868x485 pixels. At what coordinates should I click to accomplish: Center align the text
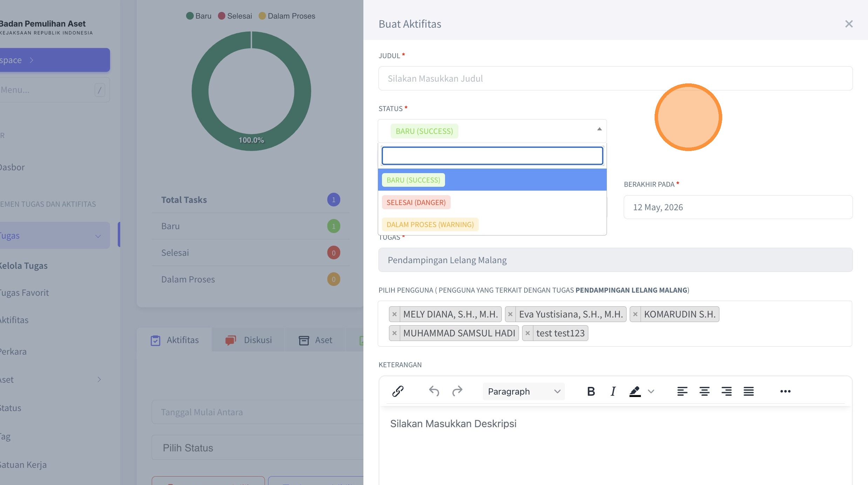pyautogui.click(x=704, y=391)
